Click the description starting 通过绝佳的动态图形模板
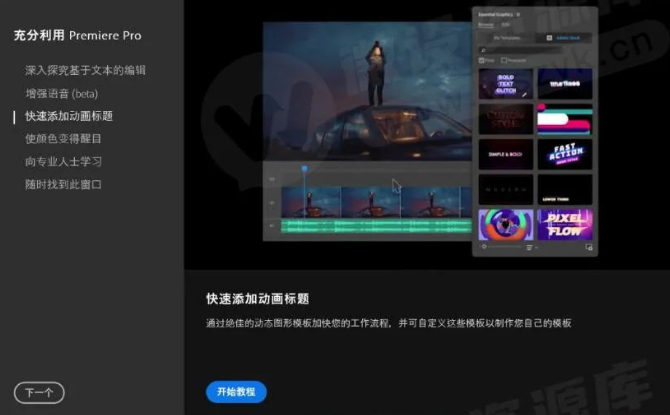Viewport: 670px width, 415px height. (x=388, y=323)
